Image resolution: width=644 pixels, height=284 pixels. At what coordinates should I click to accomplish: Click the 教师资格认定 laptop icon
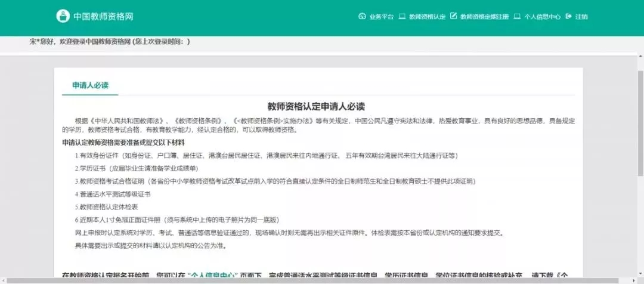(x=402, y=17)
